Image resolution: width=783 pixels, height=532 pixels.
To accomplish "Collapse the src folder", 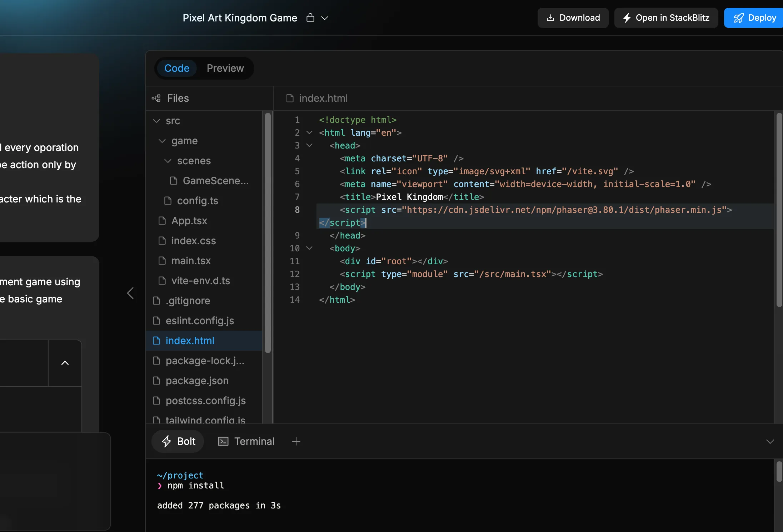I will coord(156,121).
